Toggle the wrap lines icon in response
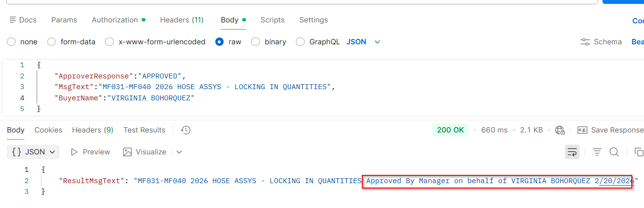The width and height of the screenshot is (644, 208). pyautogui.click(x=572, y=152)
